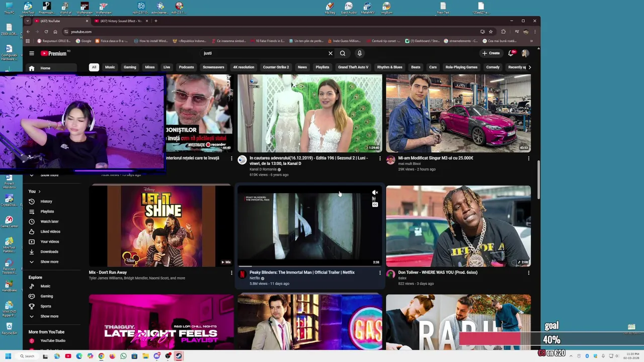Image resolution: width=644 pixels, height=362 pixels.
Task: Expand Show more under Downloads
Action: coord(49,262)
